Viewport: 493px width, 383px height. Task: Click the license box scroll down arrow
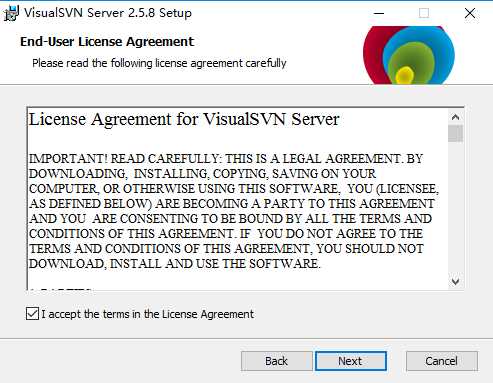click(x=455, y=282)
